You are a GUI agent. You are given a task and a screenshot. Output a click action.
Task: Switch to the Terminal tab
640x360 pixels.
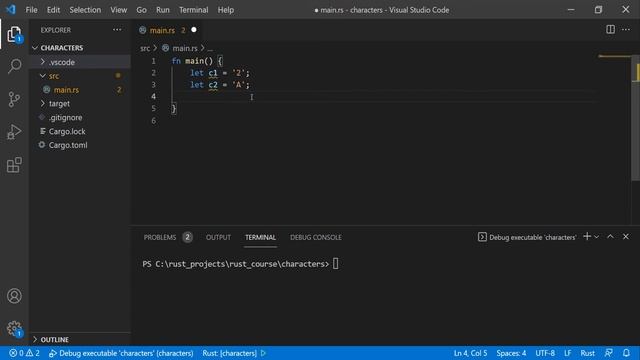[x=260, y=237]
